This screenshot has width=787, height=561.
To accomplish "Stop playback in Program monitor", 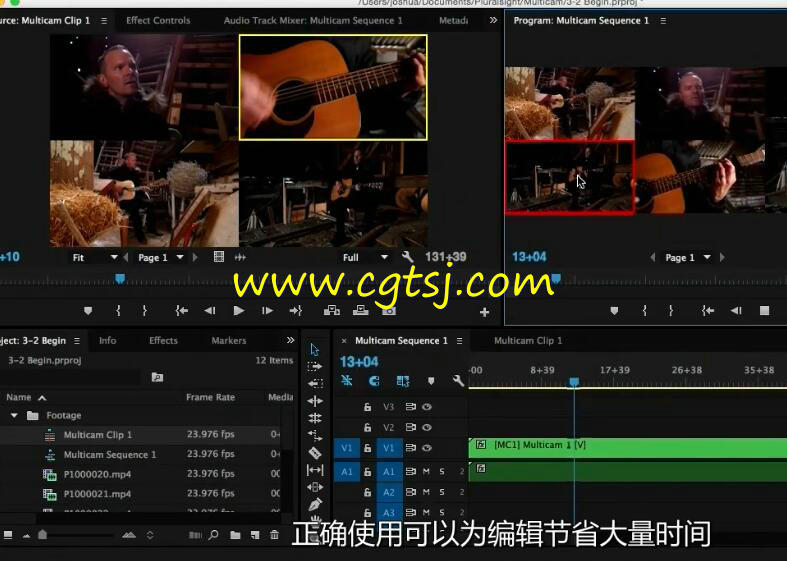I will [x=764, y=311].
